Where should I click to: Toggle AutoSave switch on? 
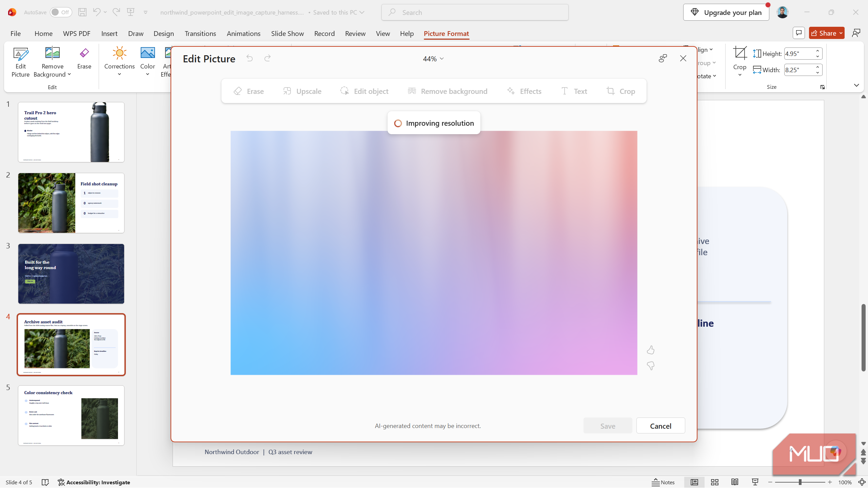coord(61,12)
